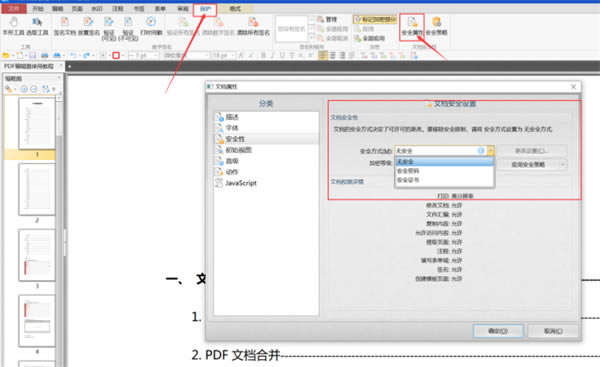Select the 选取工具 selection tool

click(x=37, y=26)
